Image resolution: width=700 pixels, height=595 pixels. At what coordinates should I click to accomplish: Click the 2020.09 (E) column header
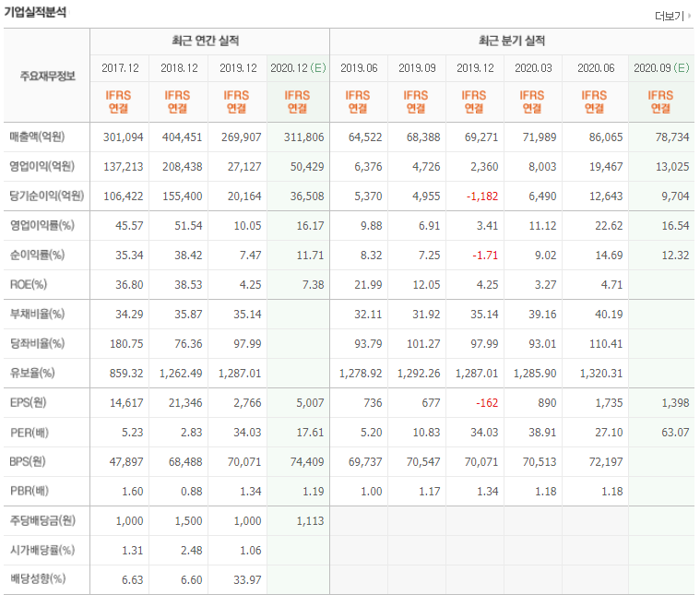(661, 68)
